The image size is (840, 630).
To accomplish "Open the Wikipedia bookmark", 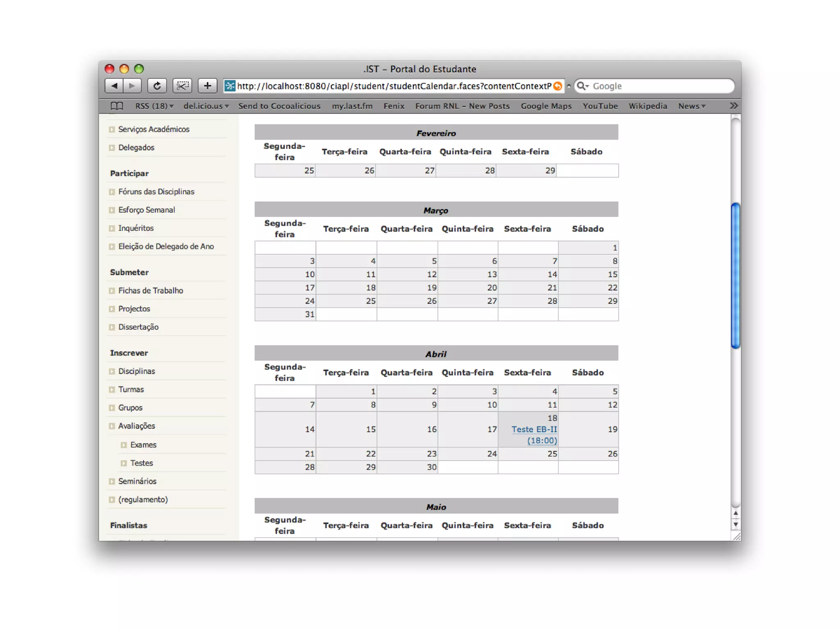I will coord(648,106).
